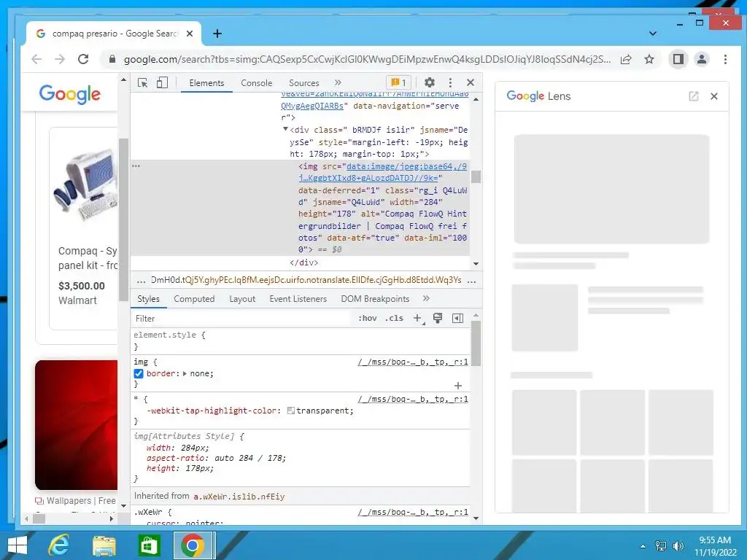
Task: Toggle rendering emulations paintbrush icon
Action: tap(438, 318)
